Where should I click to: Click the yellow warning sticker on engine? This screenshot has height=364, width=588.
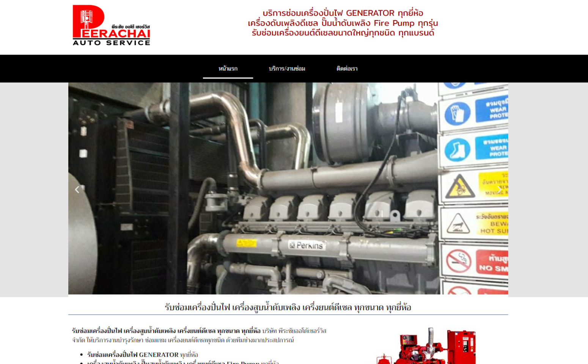(x=246, y=243)
